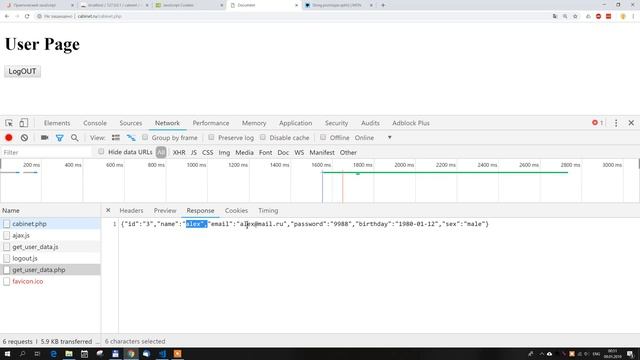Open Microsoft Edge from the taskbar
The width and height of the screenshot is (640, 360).
coord(53,354)
